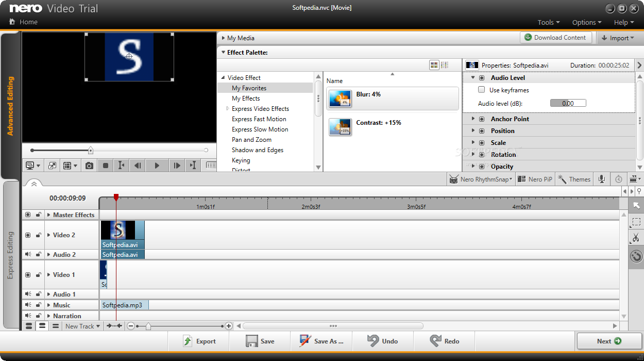This screenshot has height=361, width=644.
Task: Click the Download Content button
Action: [x=555, y=38]
